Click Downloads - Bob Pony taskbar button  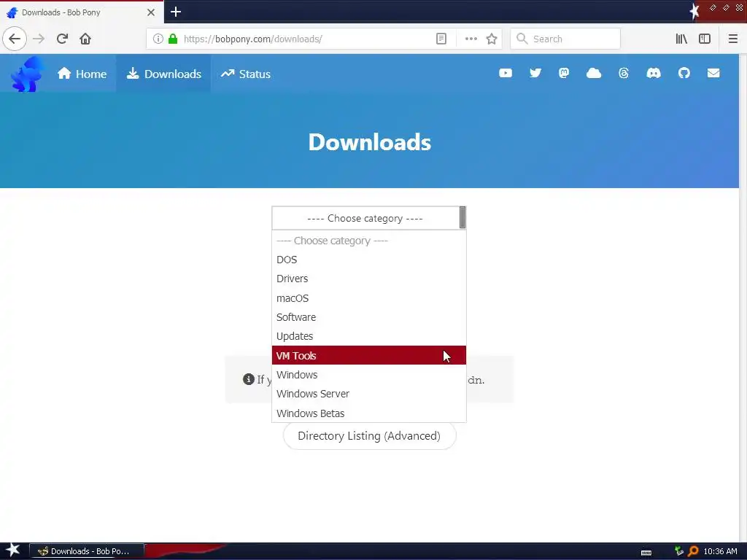[87, 551]
